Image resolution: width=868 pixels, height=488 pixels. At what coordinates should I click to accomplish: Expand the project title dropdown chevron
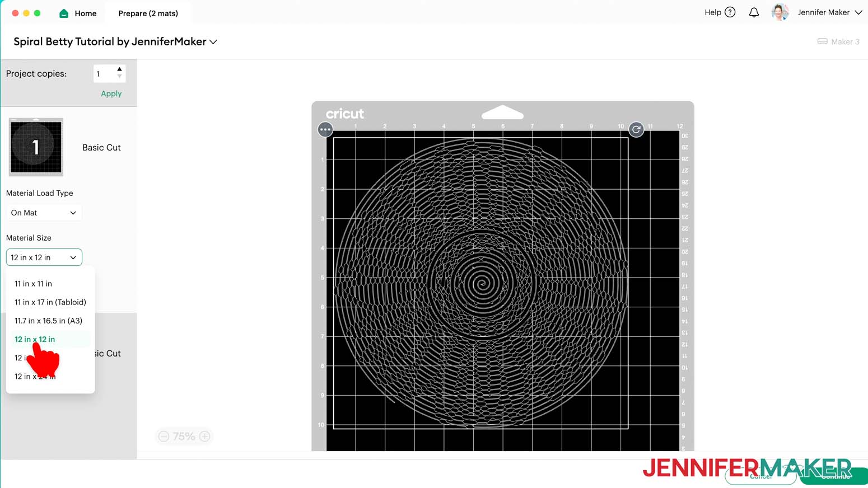pos(213,42)
